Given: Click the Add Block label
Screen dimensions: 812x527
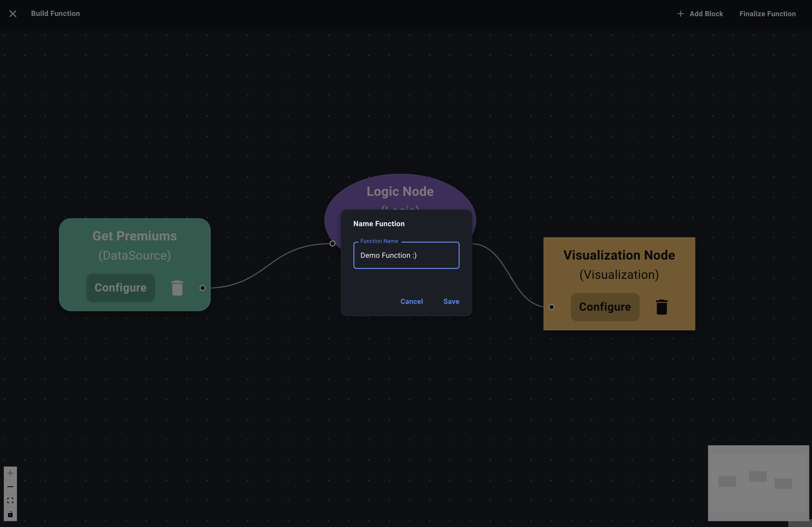Looking at the screenshot, I should [706, 14].
